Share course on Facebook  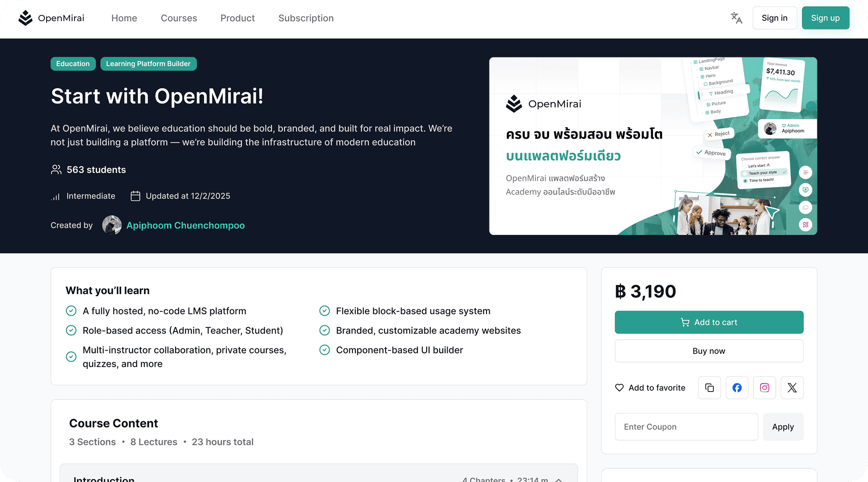737,388
